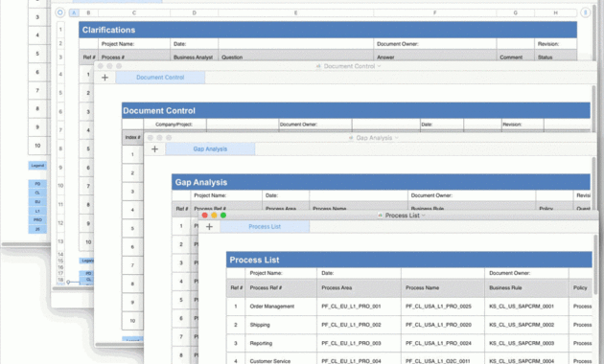This screenshot has height=364, width=604.
Task: Click Process Area header in Process List table
Action: pyautogui.click(x=359, y=287)
